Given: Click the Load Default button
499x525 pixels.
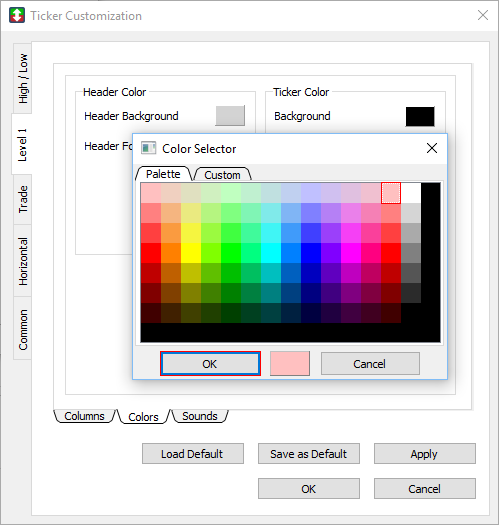Looking at the screenshot, I should (x=193, y=454).
